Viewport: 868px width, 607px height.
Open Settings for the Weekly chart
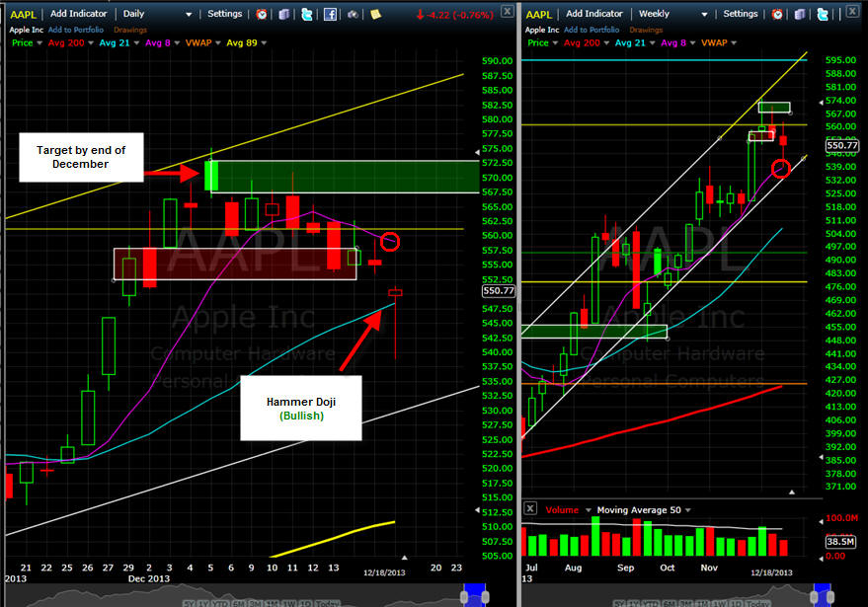click(741, 14)
